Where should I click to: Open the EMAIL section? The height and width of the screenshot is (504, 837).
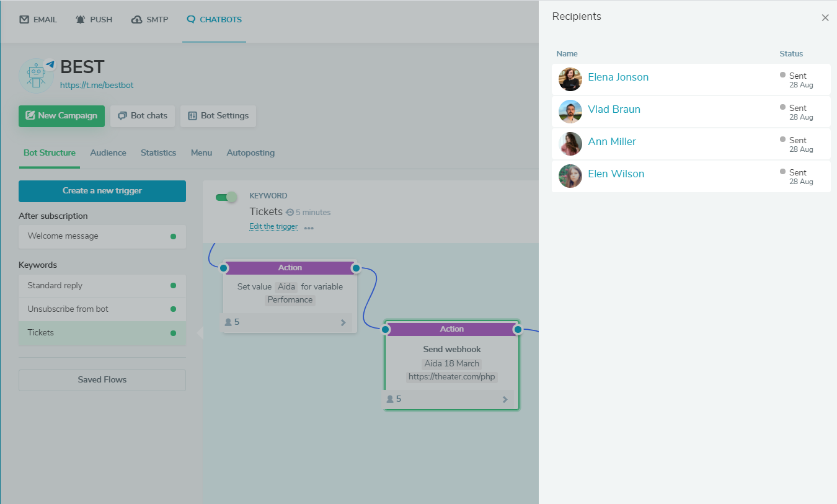pyautogui.click(x=38, y=19)
